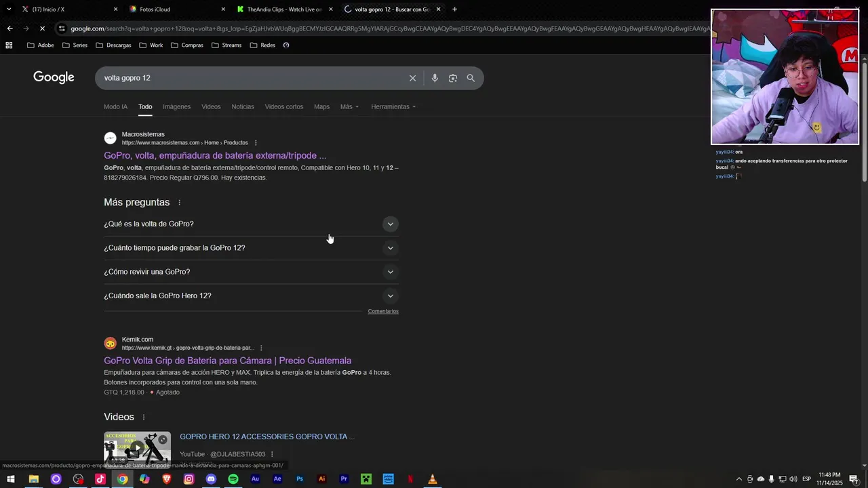The image size is (868, 488).
Task: Open the Compras bookmarks folder
Action: click(187, 45)
